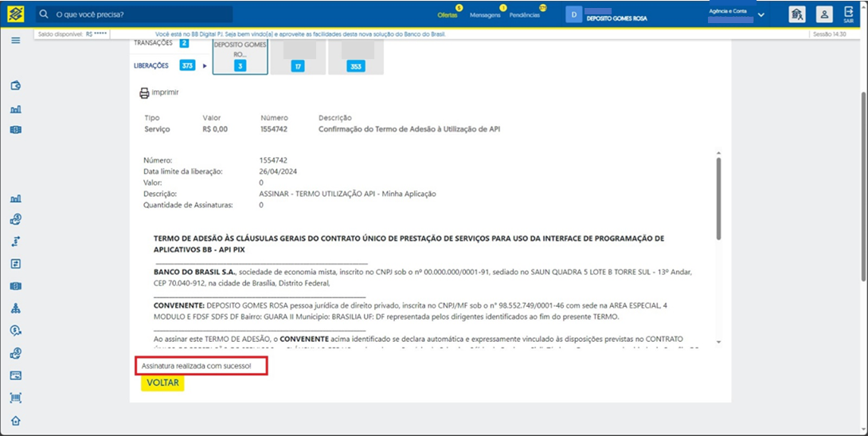This screenshot has height=436, width=868.
Task: Click 'ASSINAR - TERMO UTILIZAÇÃO API - Minha Aplicação'
Action: (348, 194)
